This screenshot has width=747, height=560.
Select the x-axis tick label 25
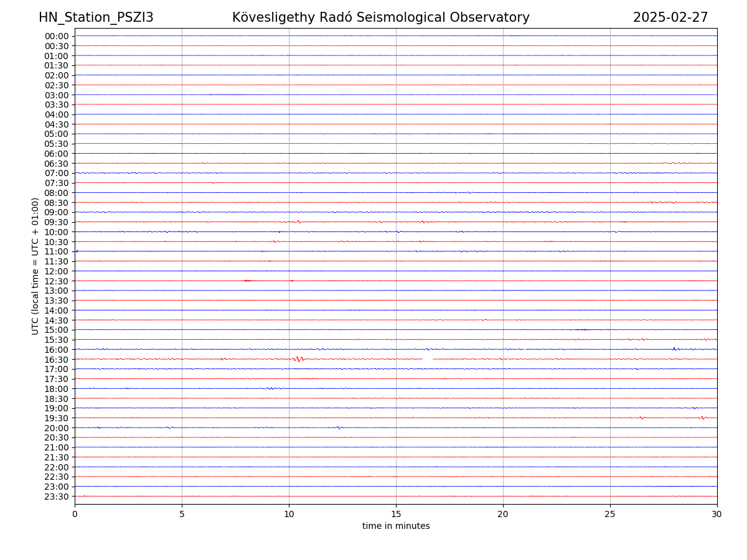610,514
